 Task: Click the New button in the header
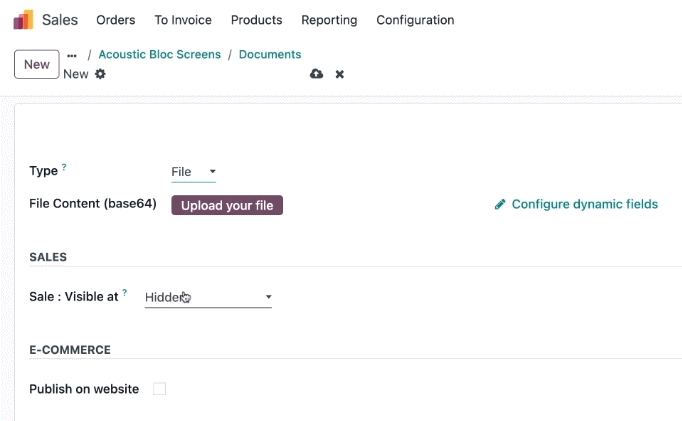(37, 64)
